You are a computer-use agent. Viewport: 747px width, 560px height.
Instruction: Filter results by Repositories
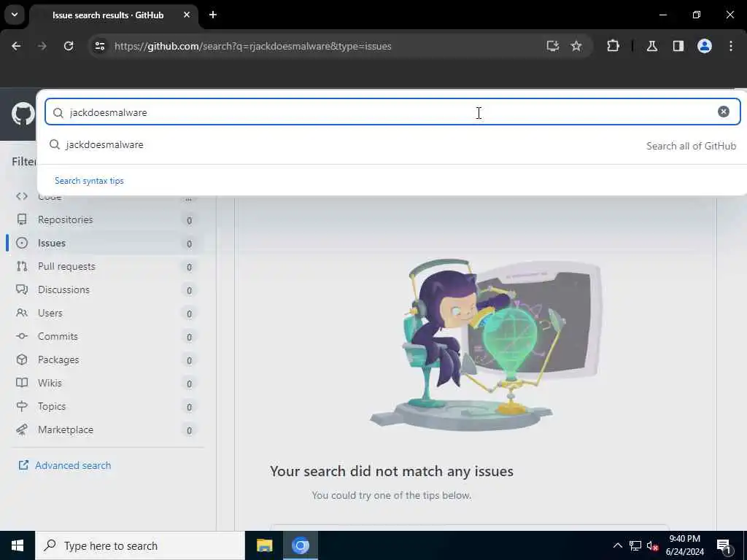106,219
